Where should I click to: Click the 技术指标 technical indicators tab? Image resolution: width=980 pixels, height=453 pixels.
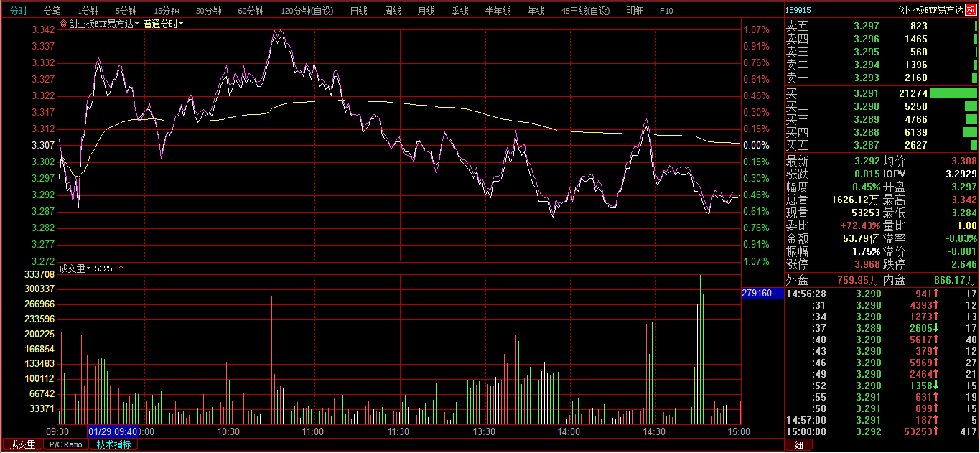click(x=114, y=444)
